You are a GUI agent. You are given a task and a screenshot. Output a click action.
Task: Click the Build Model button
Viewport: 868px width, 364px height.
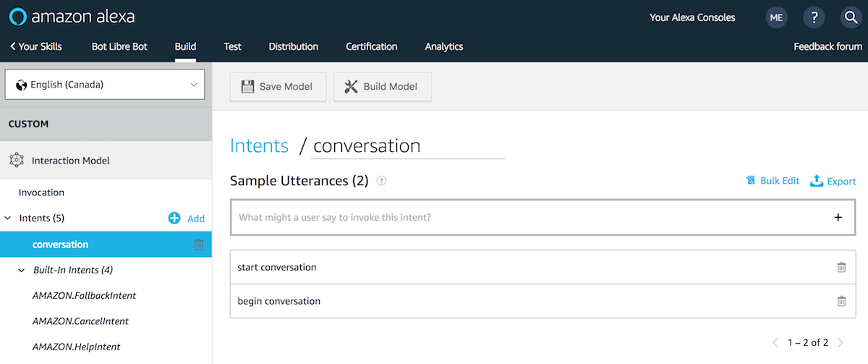click(383, 87)
